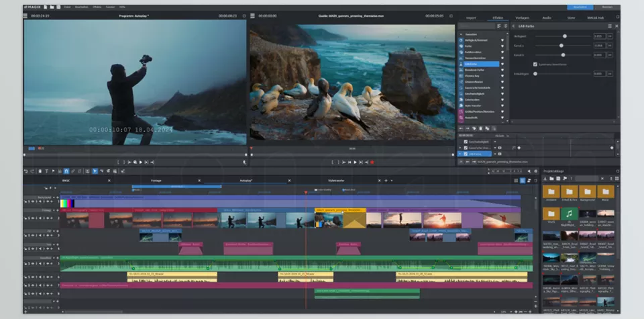Go back from LAB-Farbe effect panel

(x=513, y=26)
